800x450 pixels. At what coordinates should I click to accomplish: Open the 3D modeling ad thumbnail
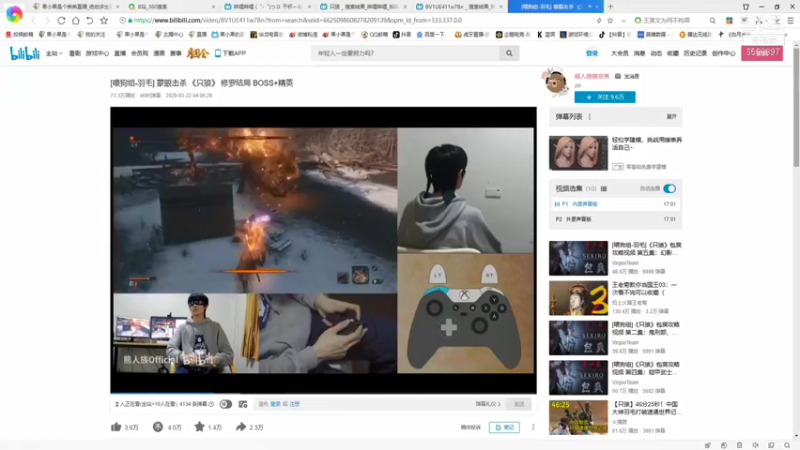pos(579,153)
